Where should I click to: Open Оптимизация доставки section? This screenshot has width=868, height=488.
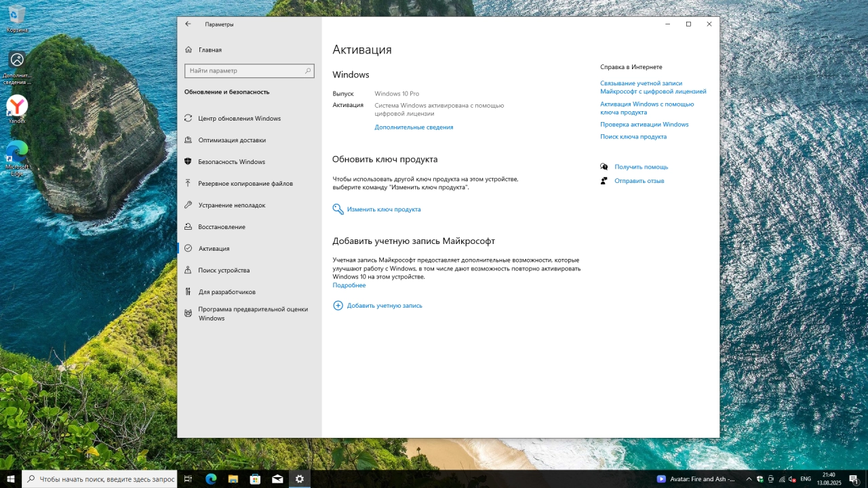pos(249,140)
